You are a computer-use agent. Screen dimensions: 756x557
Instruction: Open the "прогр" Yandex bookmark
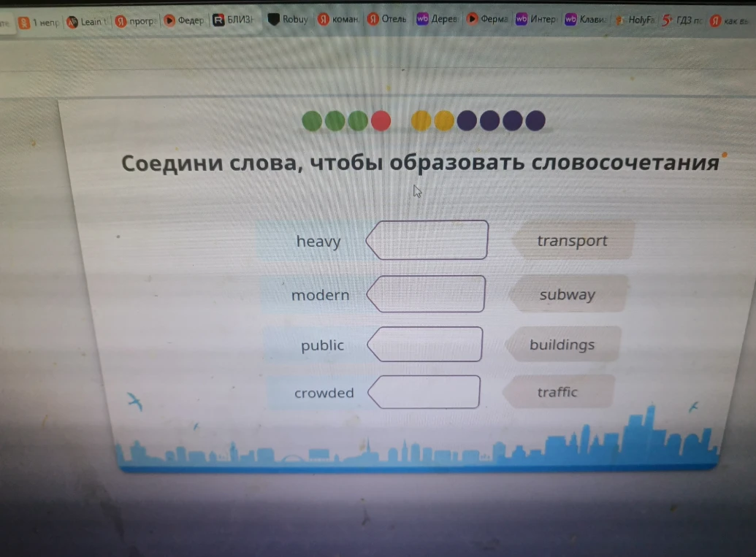point(135,21)
